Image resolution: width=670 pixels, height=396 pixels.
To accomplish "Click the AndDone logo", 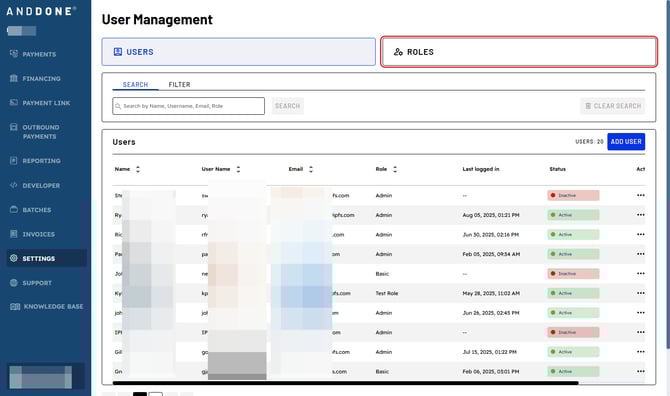I will click(41, 11).
